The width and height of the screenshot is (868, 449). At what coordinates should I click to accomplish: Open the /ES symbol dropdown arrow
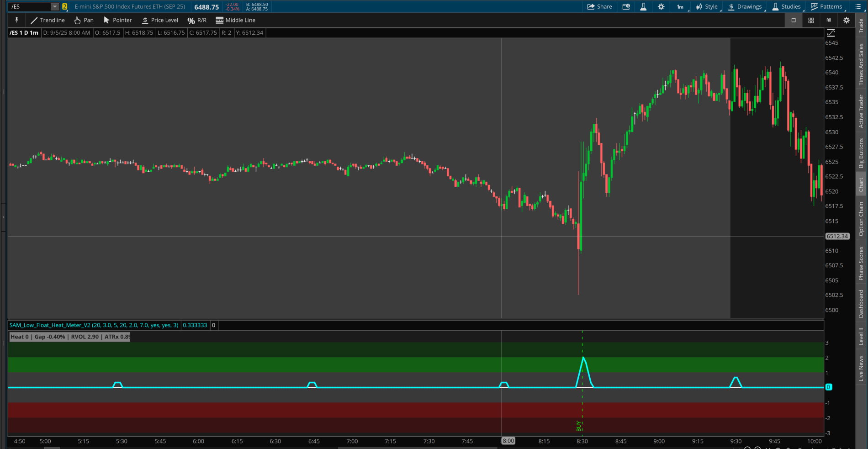pos(55,7)
